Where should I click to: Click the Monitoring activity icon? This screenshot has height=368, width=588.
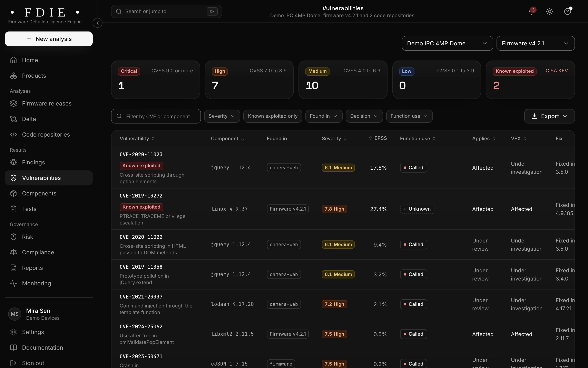(x=14, y=284)
